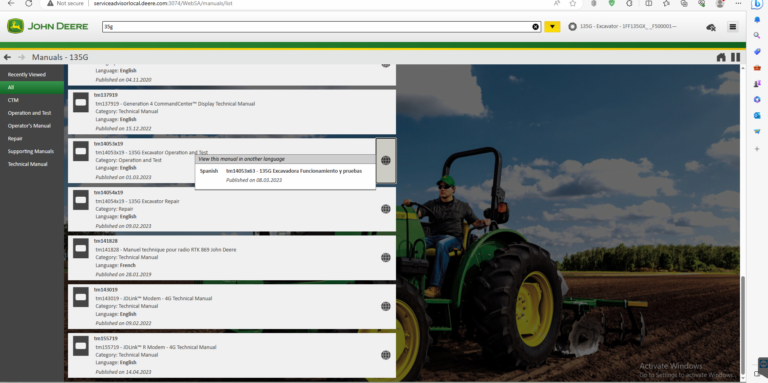Add sidebar app with plus icon

[757, 149]
